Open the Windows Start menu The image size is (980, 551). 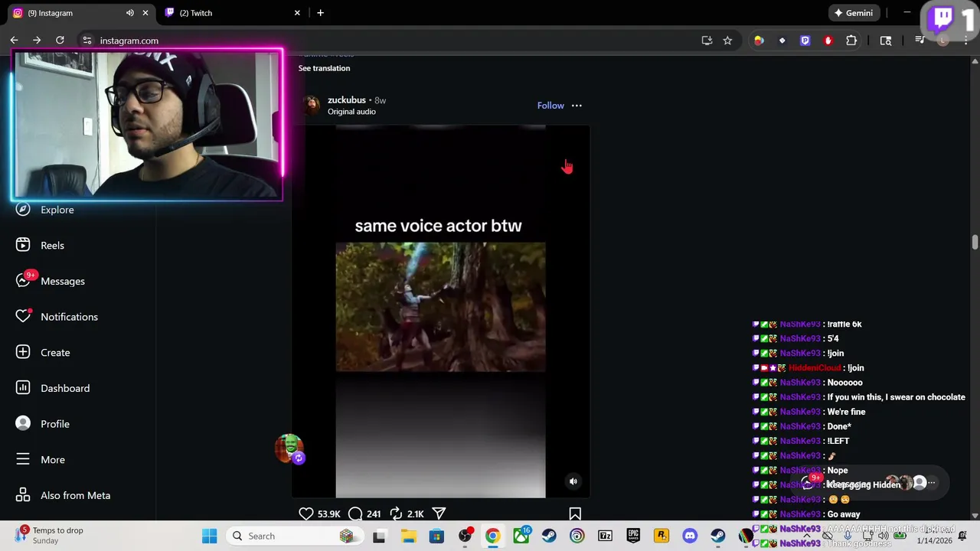pyautogui.click(x=209, y=536)
